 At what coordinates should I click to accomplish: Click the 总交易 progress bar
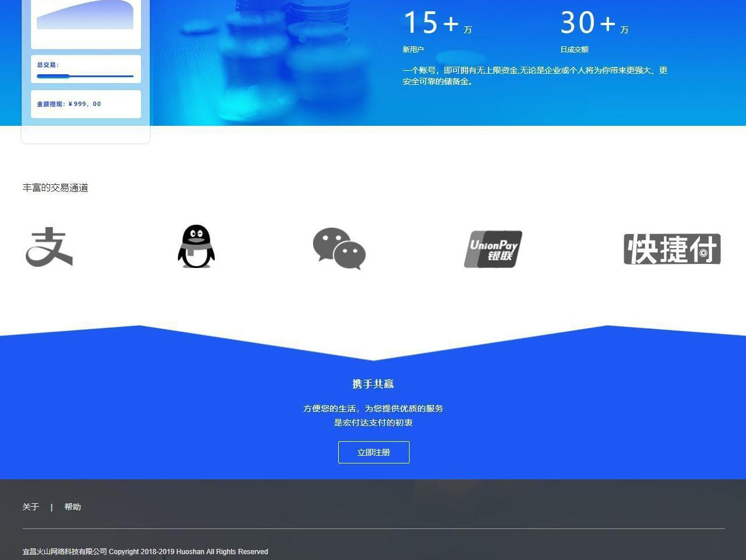[x=85, y=76]
